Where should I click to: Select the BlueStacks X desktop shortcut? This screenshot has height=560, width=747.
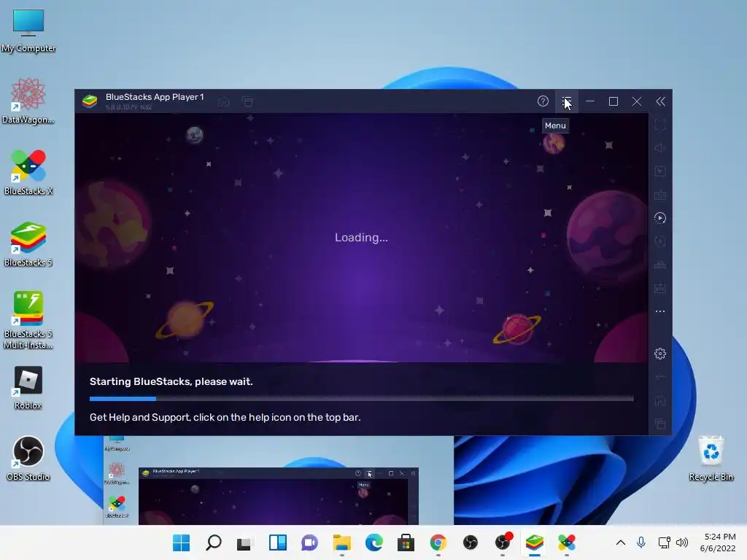[28, 172]
